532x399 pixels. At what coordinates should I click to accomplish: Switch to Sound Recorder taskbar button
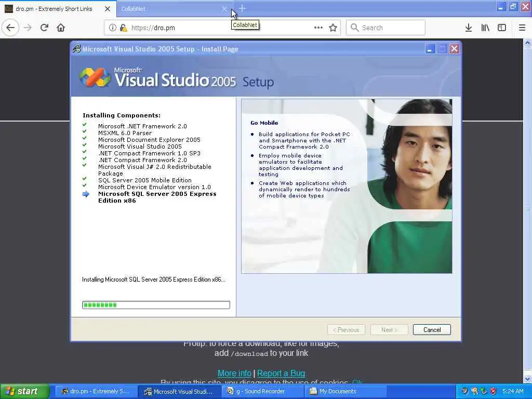click(263, 392)
